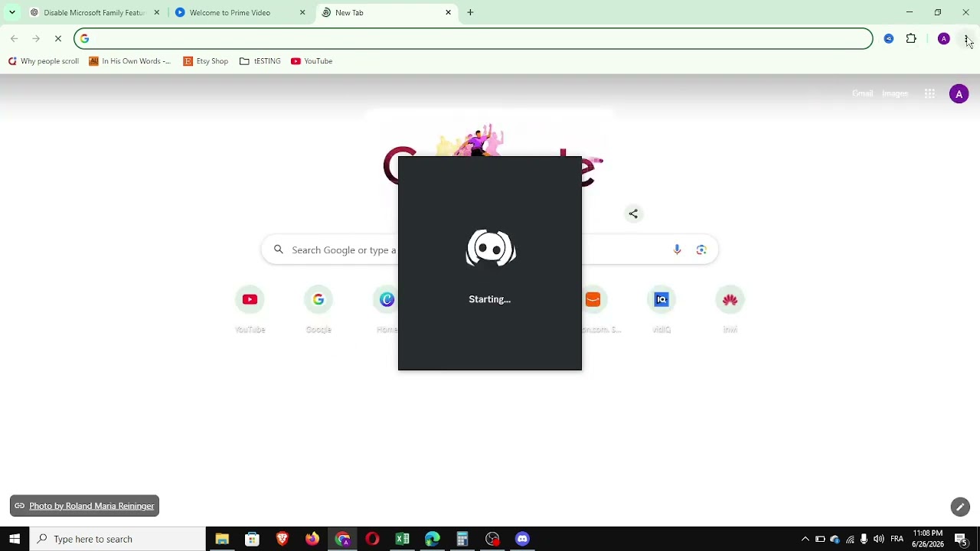The width and height of the screenshot is (980, 551).
Task: Search by image with Google Lens
Action: click(x=701, y=249)
